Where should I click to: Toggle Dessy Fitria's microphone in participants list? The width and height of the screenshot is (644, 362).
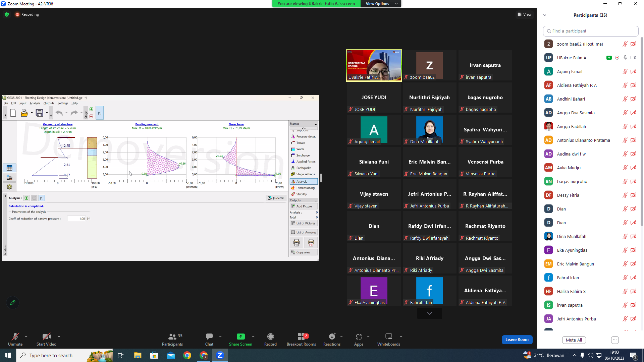625,195
